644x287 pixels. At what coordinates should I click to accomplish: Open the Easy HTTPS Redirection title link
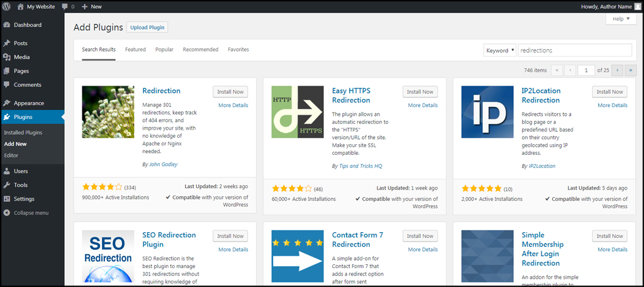[351, 96]
